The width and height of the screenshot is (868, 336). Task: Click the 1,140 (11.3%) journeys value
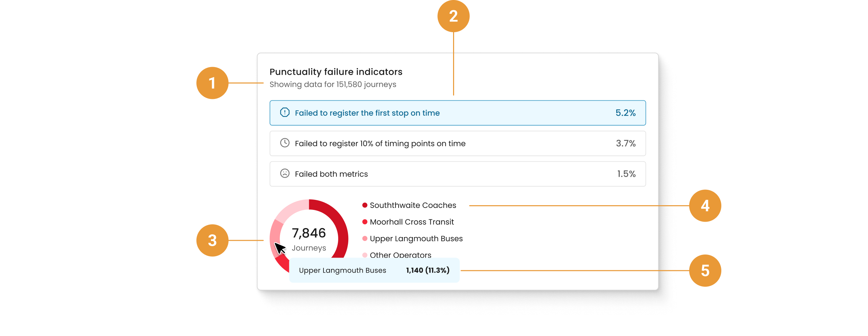[x=427, y=270]
